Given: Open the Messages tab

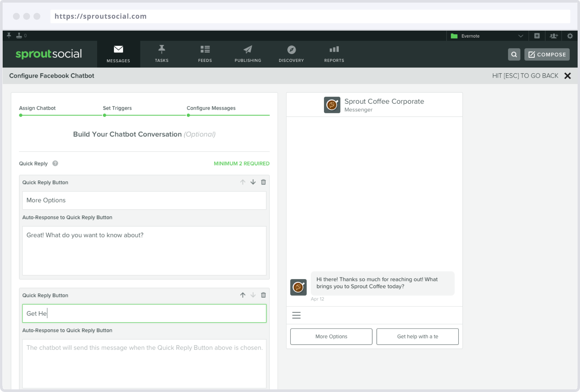Looking at the screenshot, I should pos(118,54).
